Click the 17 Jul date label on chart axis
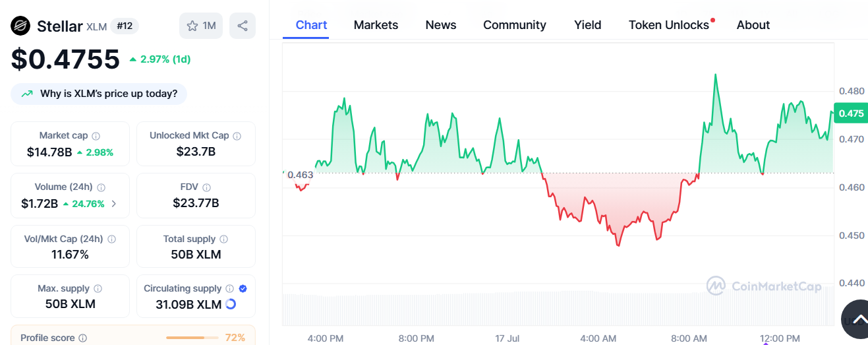The image size is (868, 345). click(x=507, y=338)
